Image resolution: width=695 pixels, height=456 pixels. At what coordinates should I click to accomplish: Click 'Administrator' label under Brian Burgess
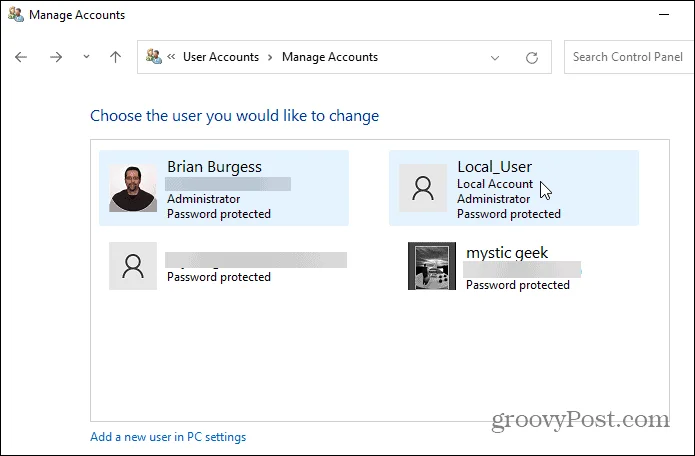click(x=203, y=199)
